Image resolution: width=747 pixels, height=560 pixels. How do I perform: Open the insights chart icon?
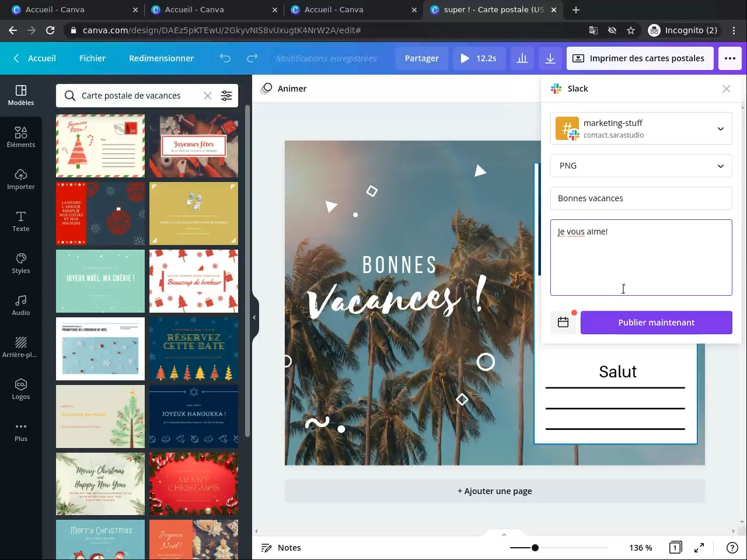tap(522, 58)
